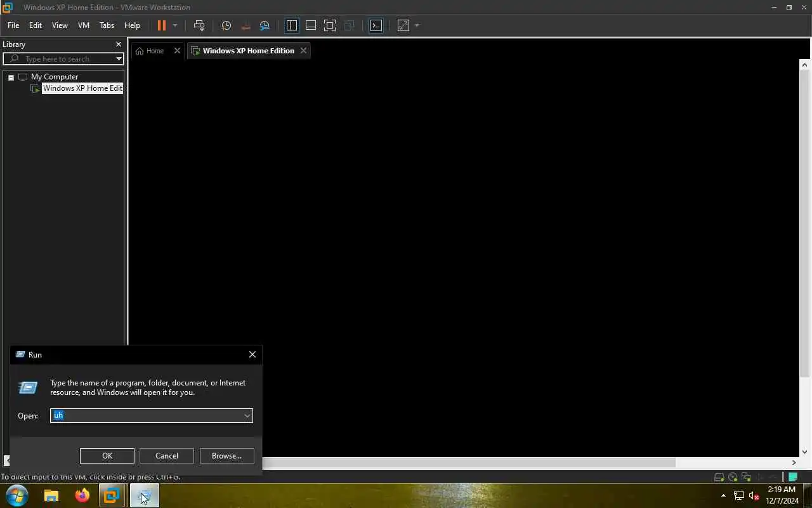
Task: Click the stretch guest display icon
Action: point(403,25)
